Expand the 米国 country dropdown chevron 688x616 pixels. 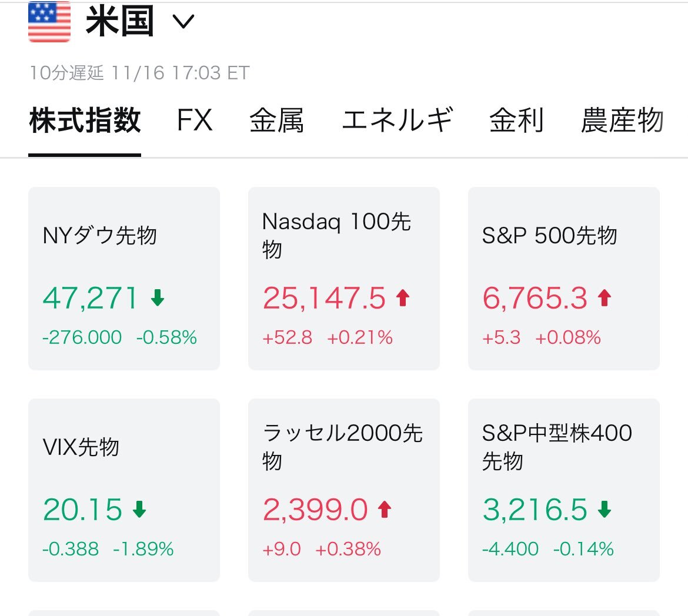[183, 22]
